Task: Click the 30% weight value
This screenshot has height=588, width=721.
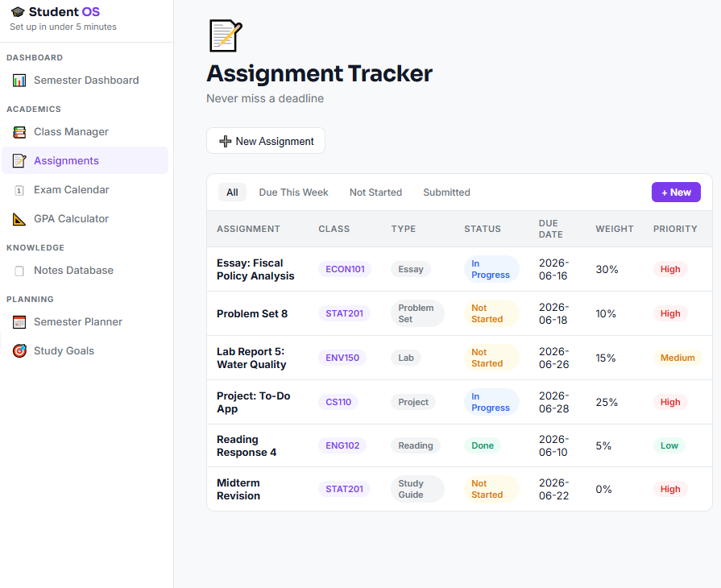Action: (x=607, y=269)
